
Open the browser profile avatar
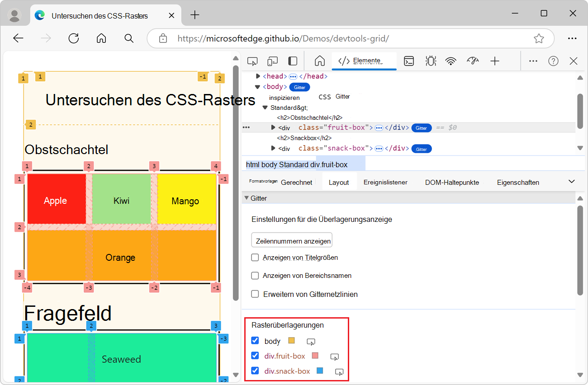pos(15,15)
